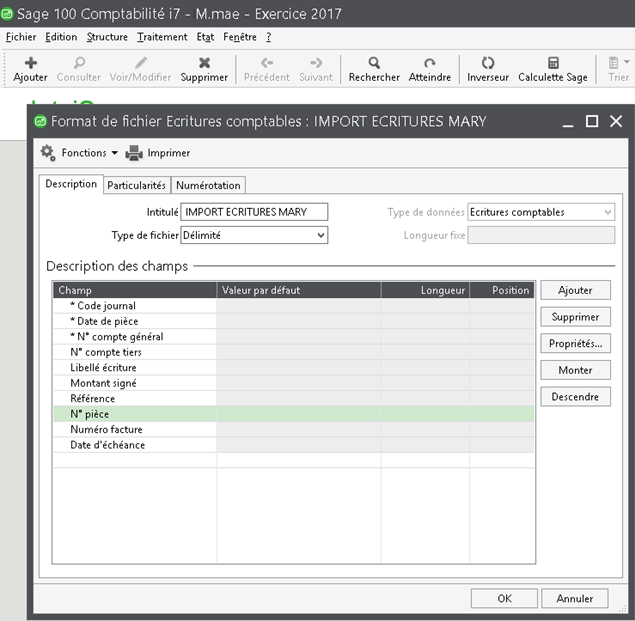The width and height of the screenshot is (635, 621).
Task: Switch to the Numérotation tab
Action: pyautogui.click(x=208, y=186)
